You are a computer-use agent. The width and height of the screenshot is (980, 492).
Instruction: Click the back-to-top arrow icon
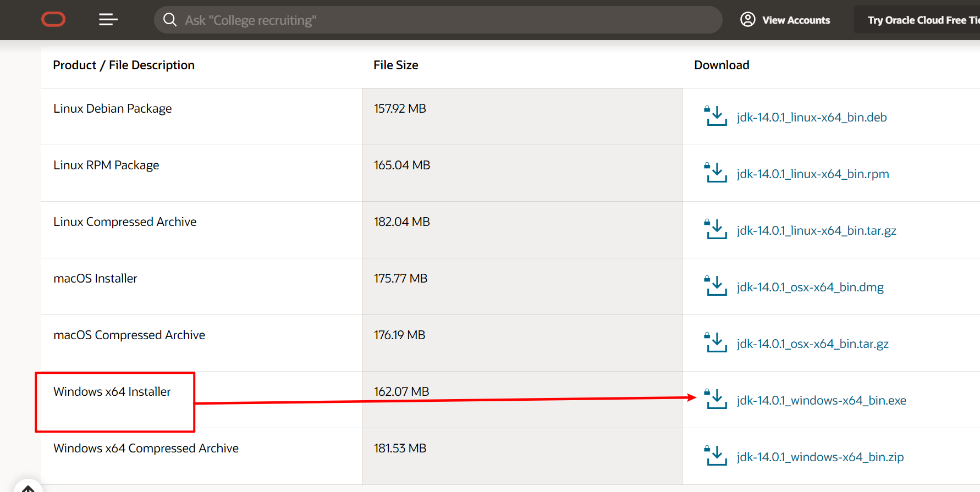coord(28,487)
